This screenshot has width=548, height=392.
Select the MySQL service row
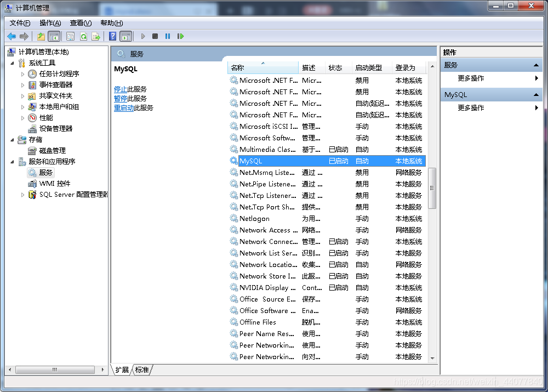point(327,161)
